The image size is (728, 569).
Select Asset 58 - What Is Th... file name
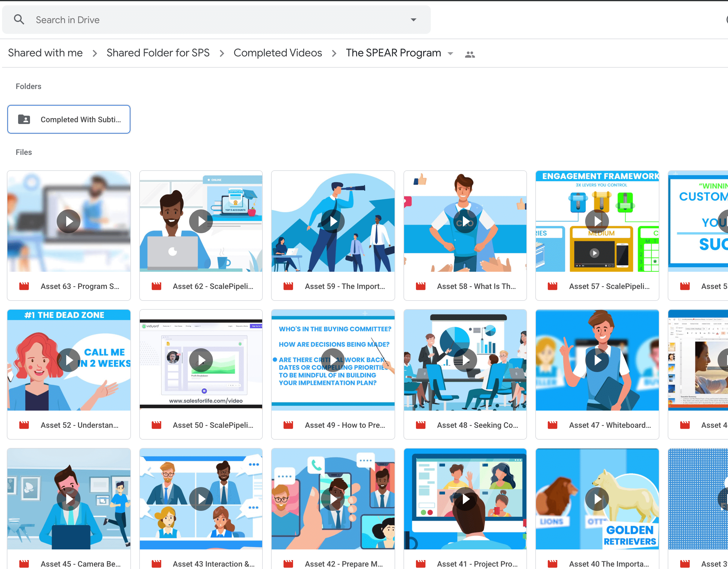(x=476, y=286)
